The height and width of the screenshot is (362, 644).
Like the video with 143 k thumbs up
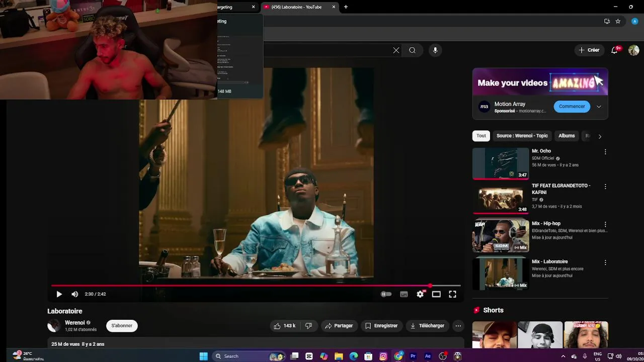[x=285, y=326]
